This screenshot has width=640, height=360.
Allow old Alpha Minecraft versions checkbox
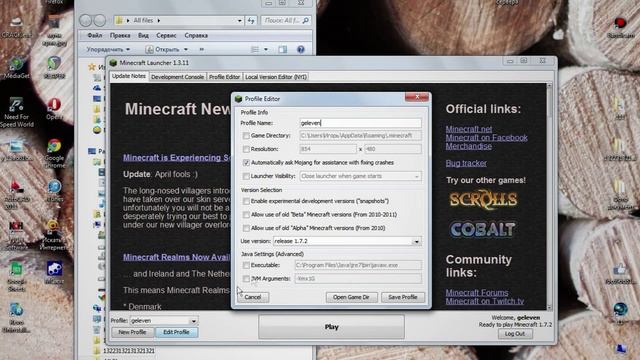[246, 228]
